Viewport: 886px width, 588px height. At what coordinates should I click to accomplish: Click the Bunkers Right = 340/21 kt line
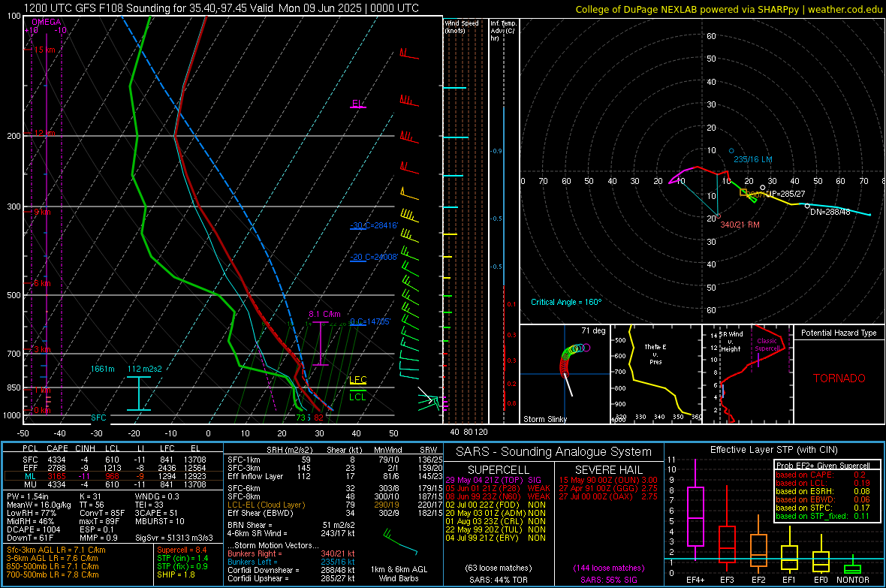(x=291, y=554)
